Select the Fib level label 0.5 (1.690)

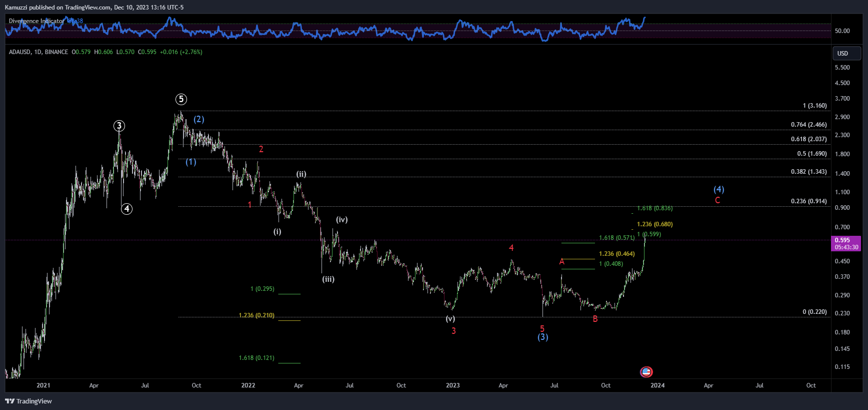[x=812, y=154]
